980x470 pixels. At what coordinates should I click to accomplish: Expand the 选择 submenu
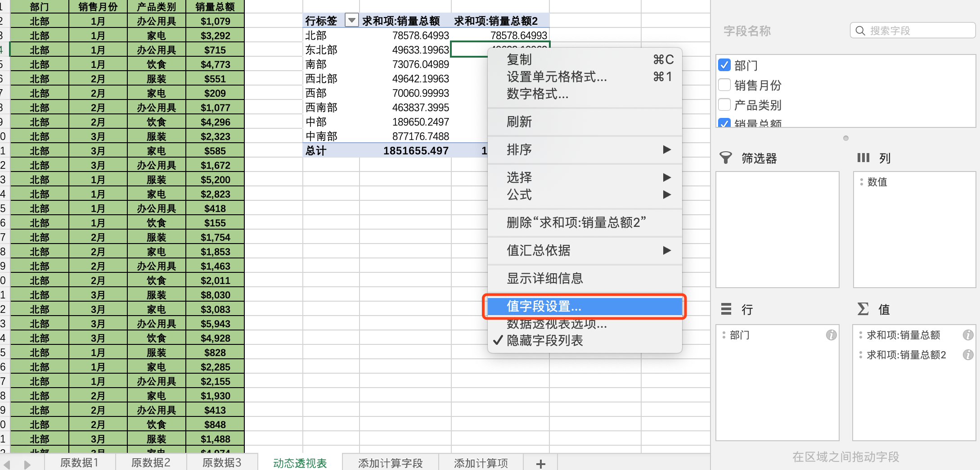pos(585,177)
